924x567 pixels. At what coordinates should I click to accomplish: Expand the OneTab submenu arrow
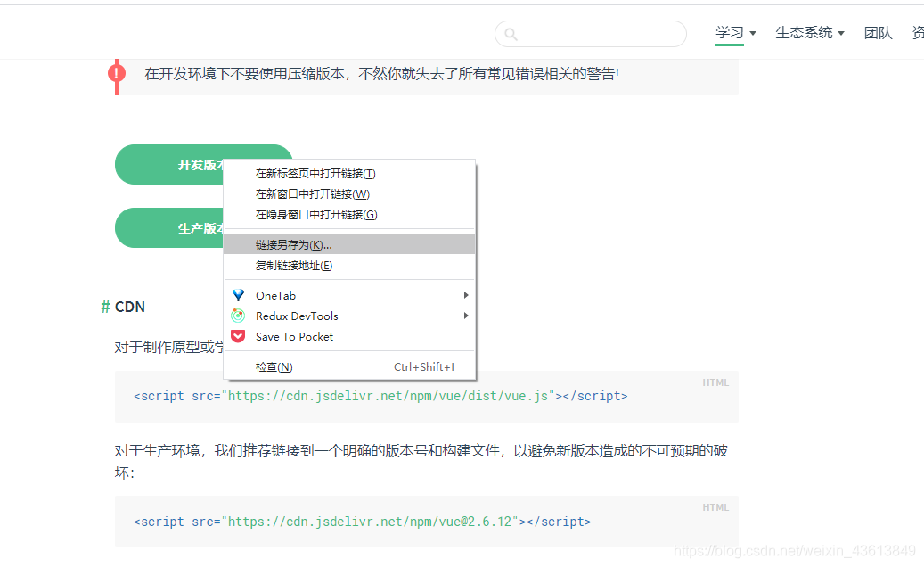coord(465,295)
